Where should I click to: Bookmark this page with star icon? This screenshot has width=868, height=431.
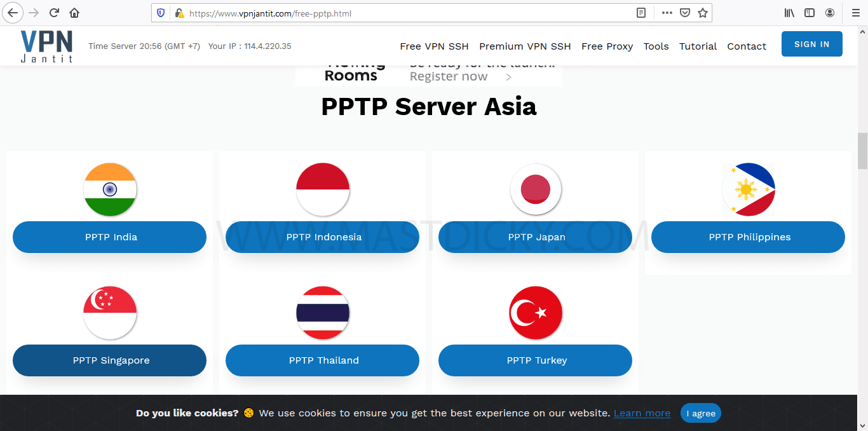(x=703, y=13)
